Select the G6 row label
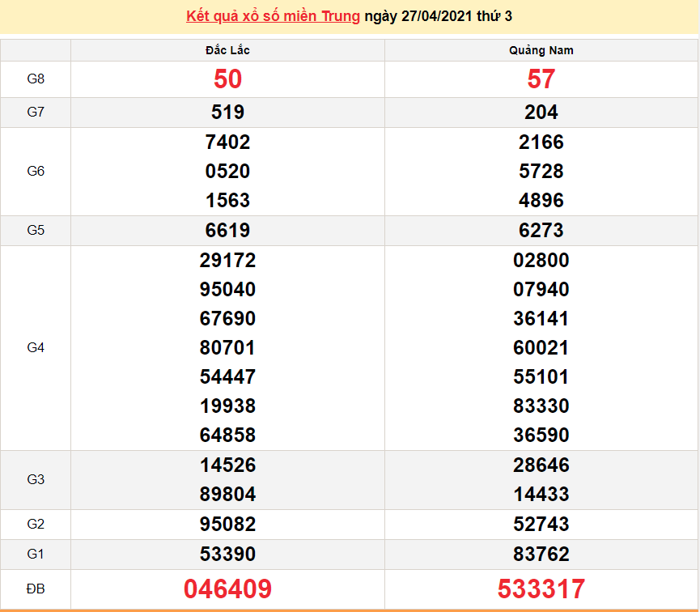700x612 pixels. point(36,171)
